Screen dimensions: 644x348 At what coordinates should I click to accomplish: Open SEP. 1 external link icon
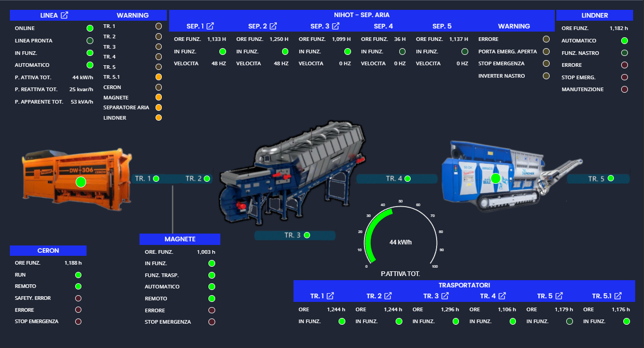[x=211, y=26]
